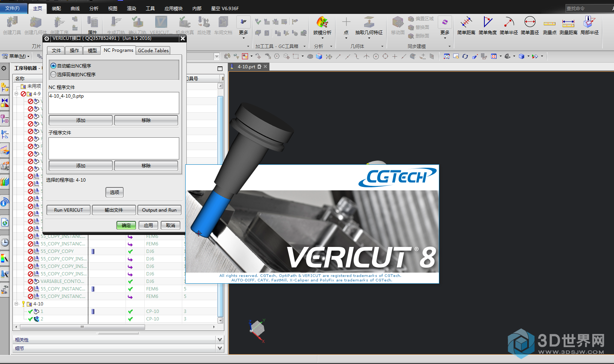Open the 创建刀具 create tool icon

point(12,25)
